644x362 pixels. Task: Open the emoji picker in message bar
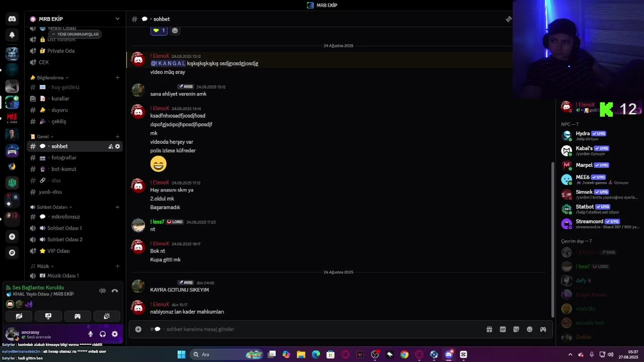click(x=529, y=329)
